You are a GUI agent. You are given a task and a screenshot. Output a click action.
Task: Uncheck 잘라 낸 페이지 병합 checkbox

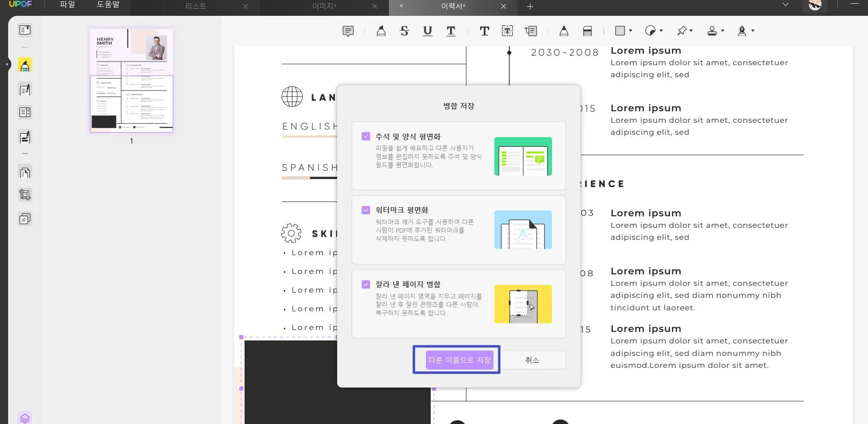[x=366, y=284]
